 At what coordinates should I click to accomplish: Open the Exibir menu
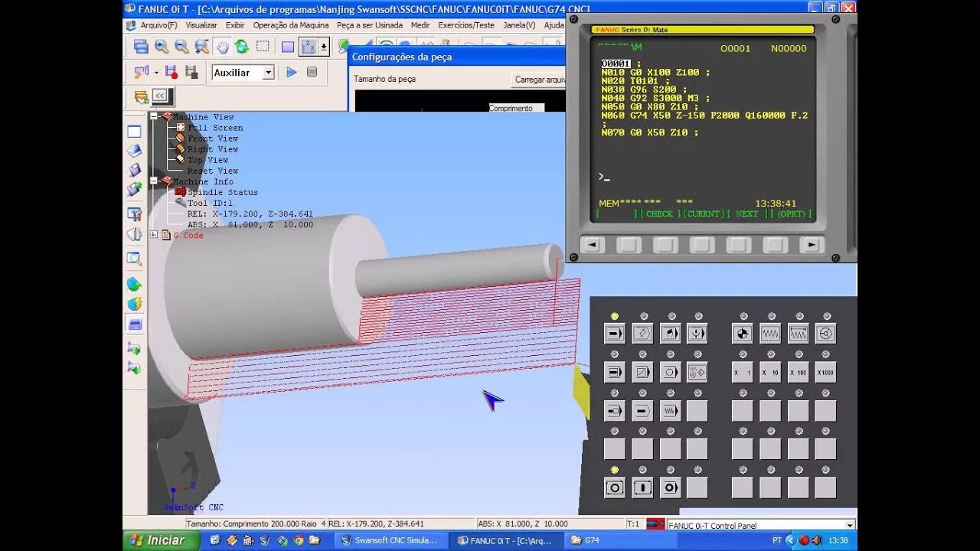click(x=235, y=25)
